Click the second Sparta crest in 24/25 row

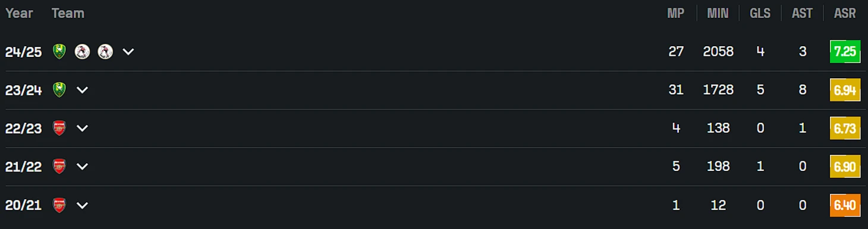pyautogui.click(x=105, y=52)
